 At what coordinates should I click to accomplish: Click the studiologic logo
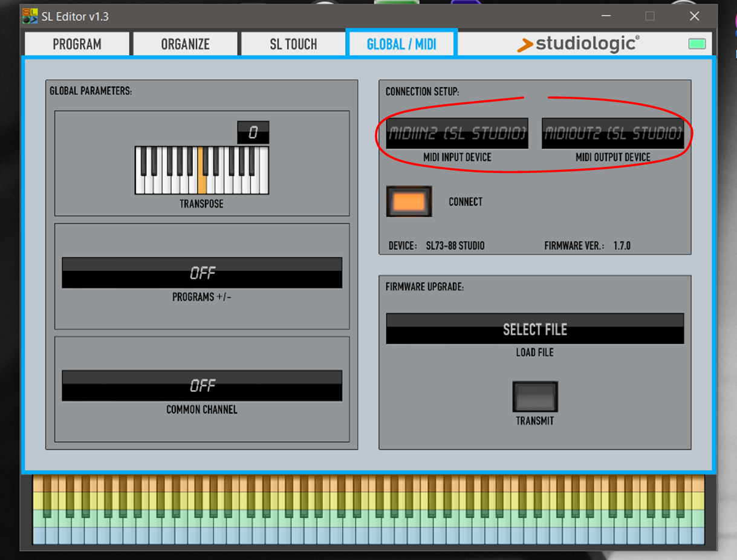[x=579, y=44]
